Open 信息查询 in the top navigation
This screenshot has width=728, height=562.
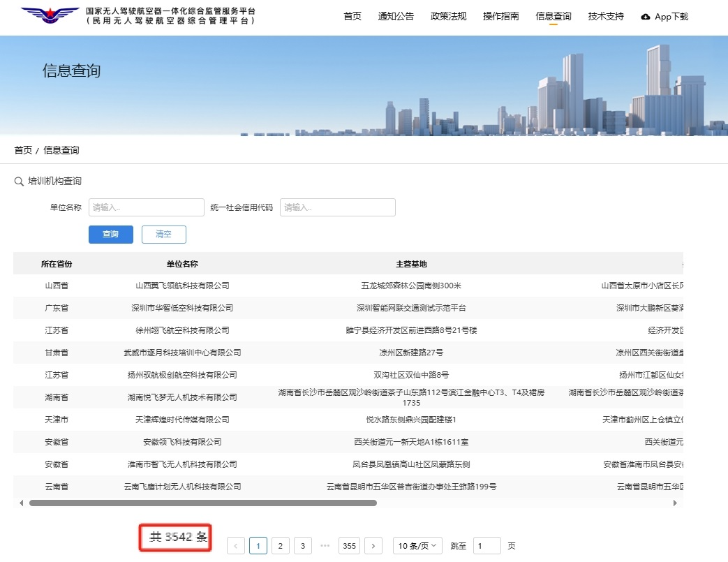coord(553,16)
